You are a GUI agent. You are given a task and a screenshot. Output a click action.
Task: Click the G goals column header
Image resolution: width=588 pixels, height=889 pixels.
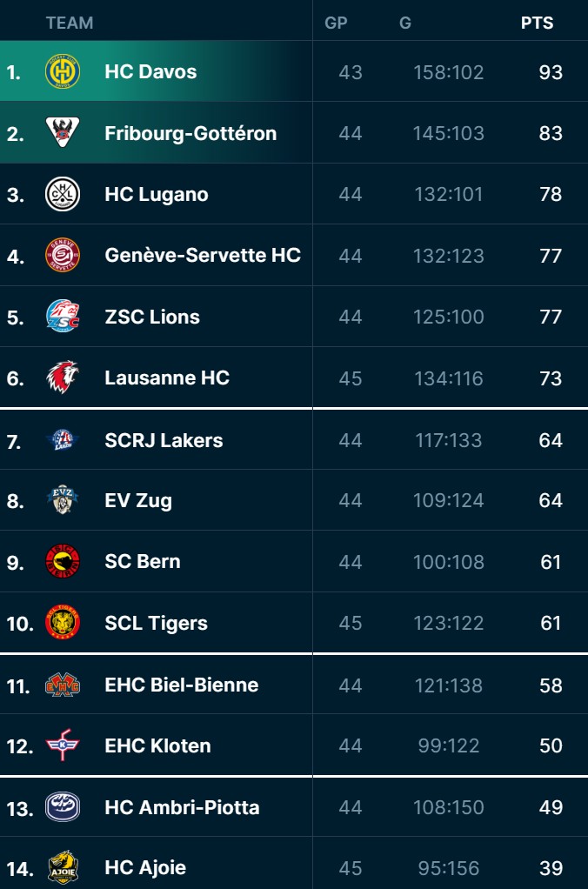point(405,23)
